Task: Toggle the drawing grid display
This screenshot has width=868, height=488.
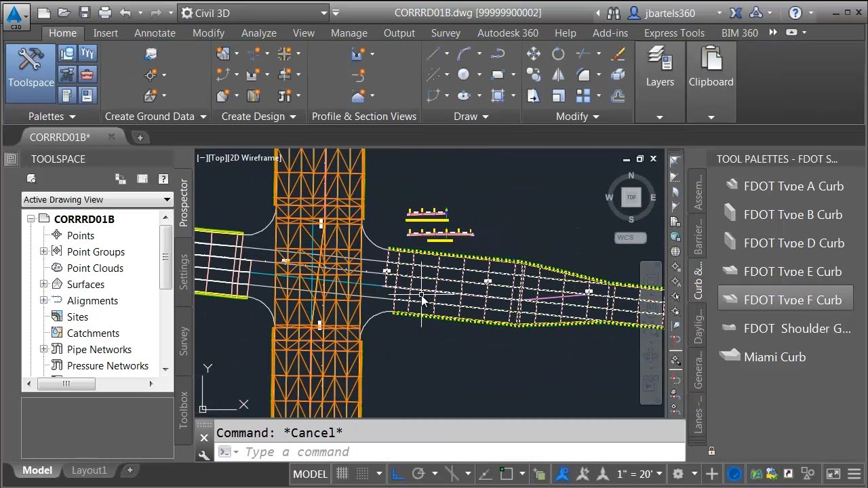Action: pos(342,474)
